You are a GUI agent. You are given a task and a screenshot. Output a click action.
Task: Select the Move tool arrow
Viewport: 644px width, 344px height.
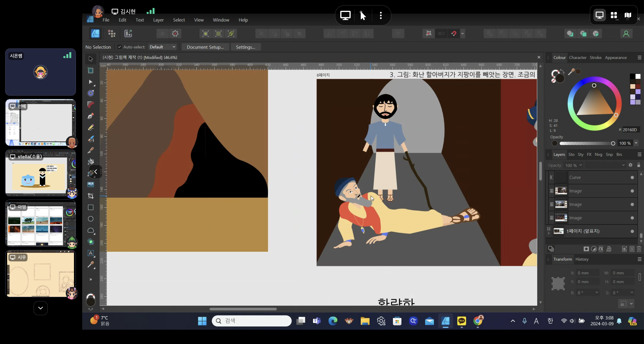pos(90,59)
